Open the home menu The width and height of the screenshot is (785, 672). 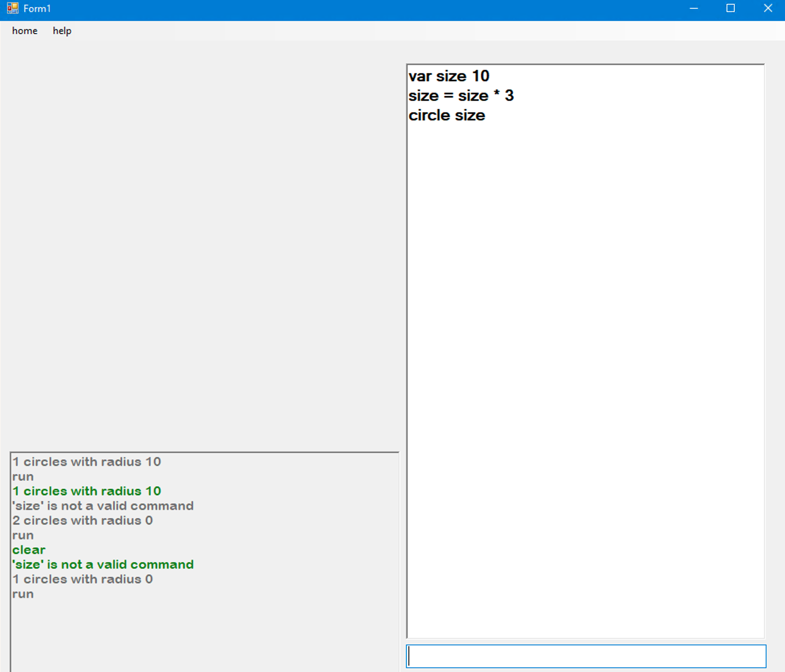coord(24,31)
